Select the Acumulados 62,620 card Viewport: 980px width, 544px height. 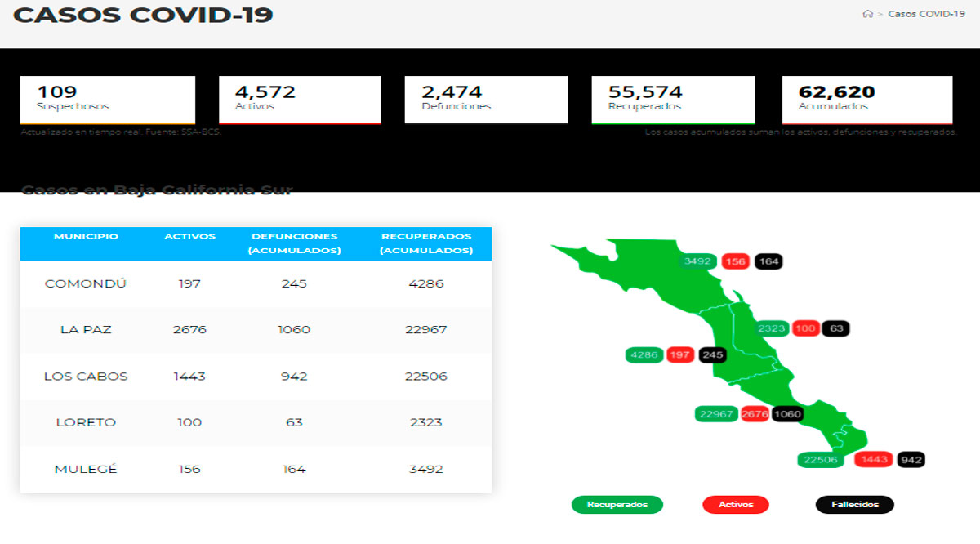pos(867,100)
